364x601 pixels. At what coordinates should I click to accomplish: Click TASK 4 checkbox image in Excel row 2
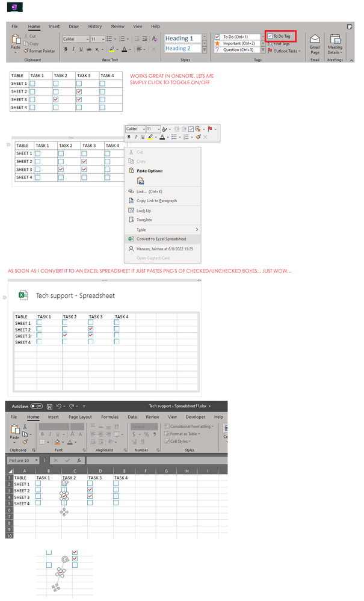click(116, 484)
